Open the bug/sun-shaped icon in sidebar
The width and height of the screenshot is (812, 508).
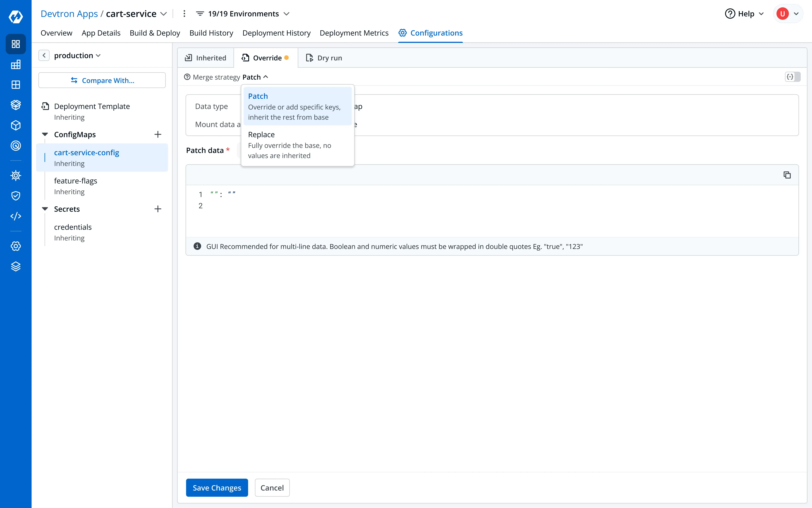point(16,175)
